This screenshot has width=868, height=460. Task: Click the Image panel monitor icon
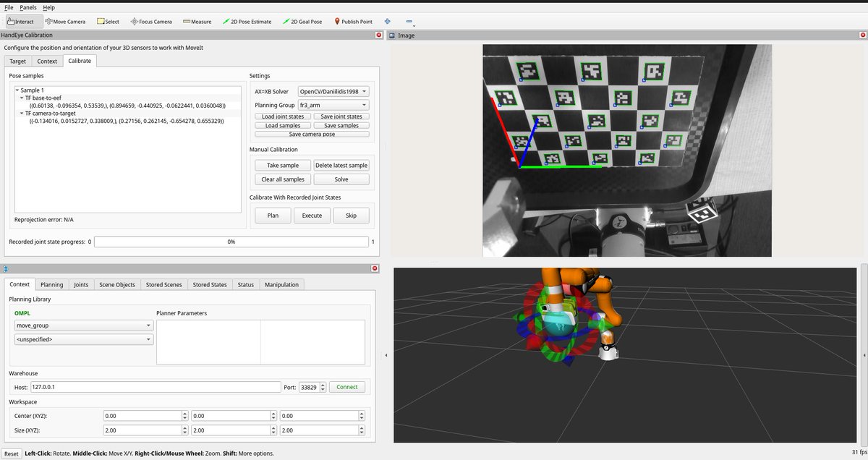(392, 35)
